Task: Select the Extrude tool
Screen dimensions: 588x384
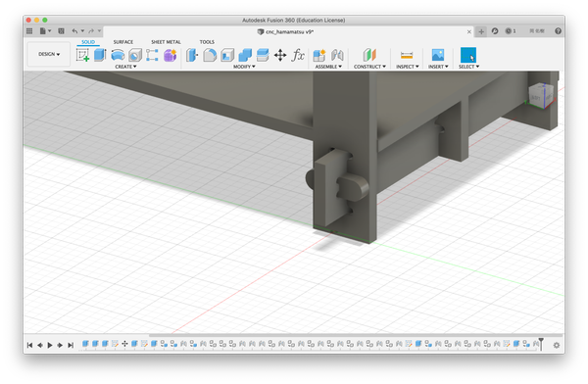Action: tap(100, 55)
